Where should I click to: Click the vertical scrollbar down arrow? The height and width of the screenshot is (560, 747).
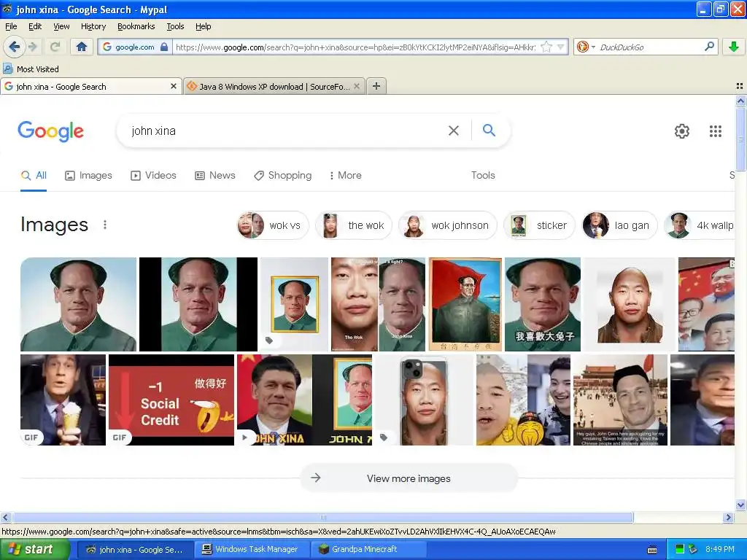740,505
